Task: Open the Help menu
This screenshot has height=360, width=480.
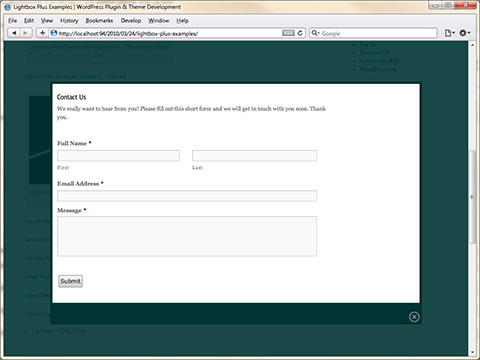Action: [182, 21]
